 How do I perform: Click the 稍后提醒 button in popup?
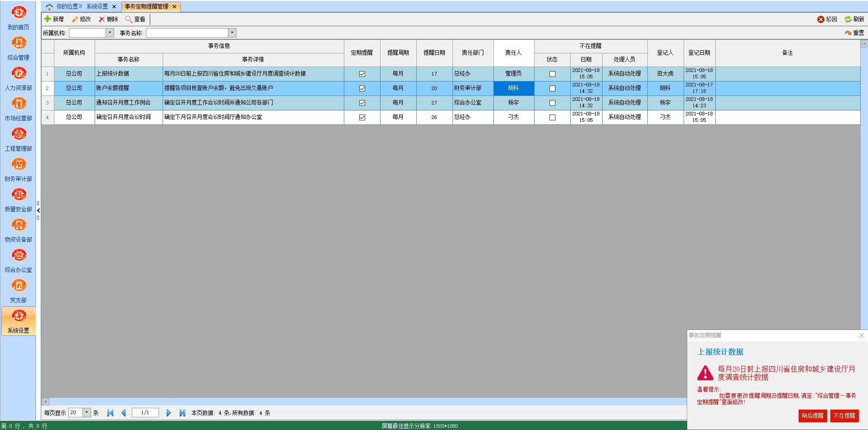coord(812,416)
